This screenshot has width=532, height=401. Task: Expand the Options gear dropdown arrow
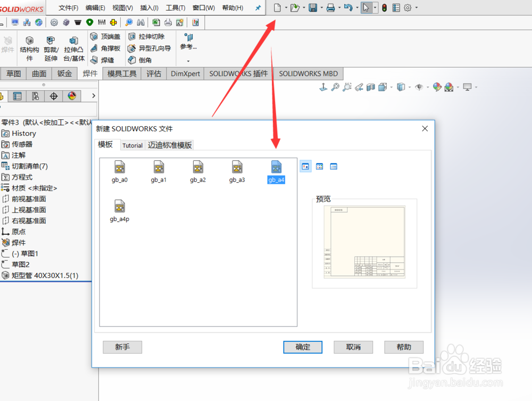point(417,7)
